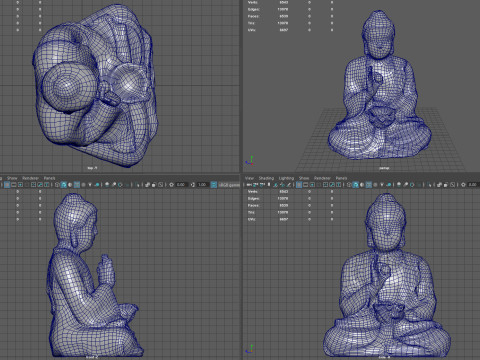
Task: Toggle Field Chart in front view toolbar
Action: 325,184
